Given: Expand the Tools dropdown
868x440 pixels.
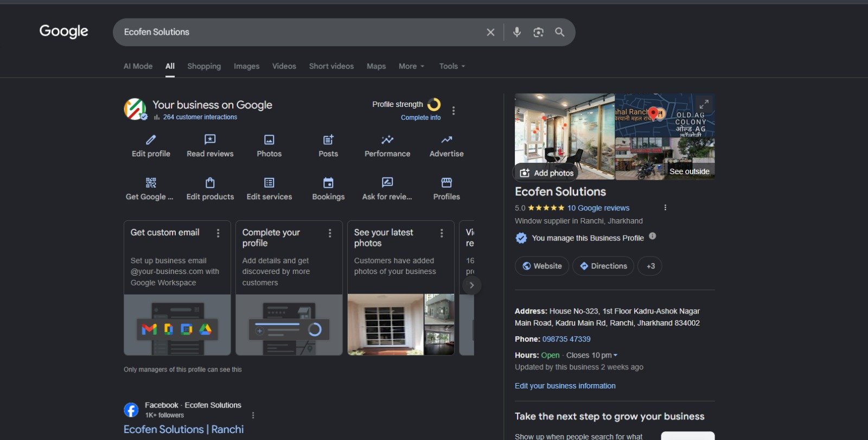Looking at the screenshot, I should click(452, 66).
